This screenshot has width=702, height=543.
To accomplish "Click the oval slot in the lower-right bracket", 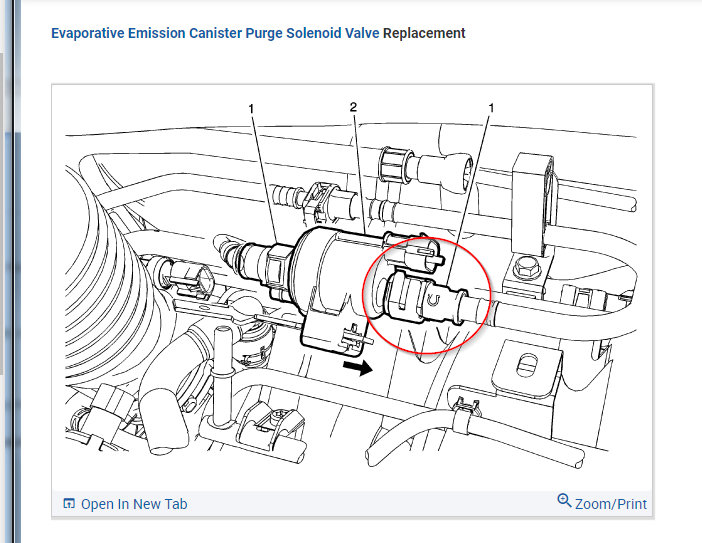I will 527,365.
